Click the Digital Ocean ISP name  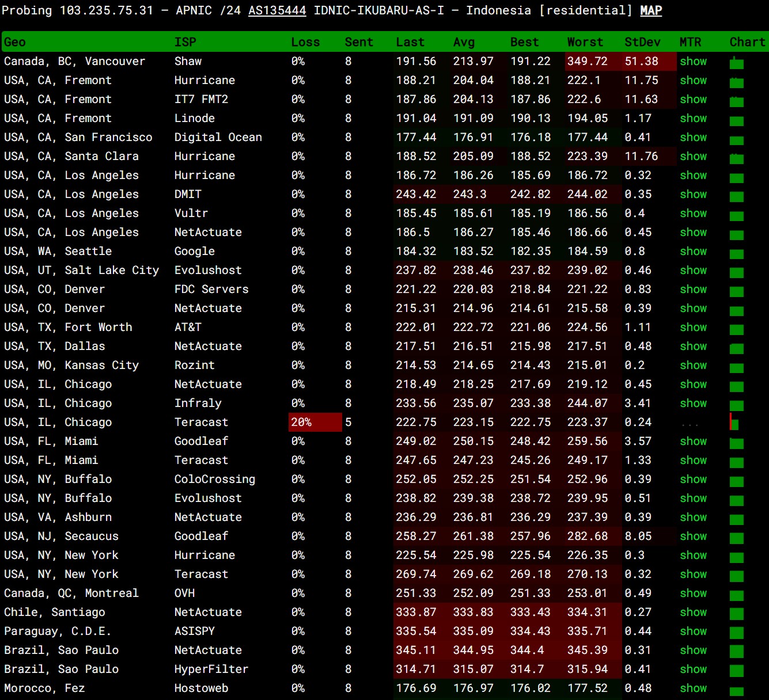coord(218,137)
